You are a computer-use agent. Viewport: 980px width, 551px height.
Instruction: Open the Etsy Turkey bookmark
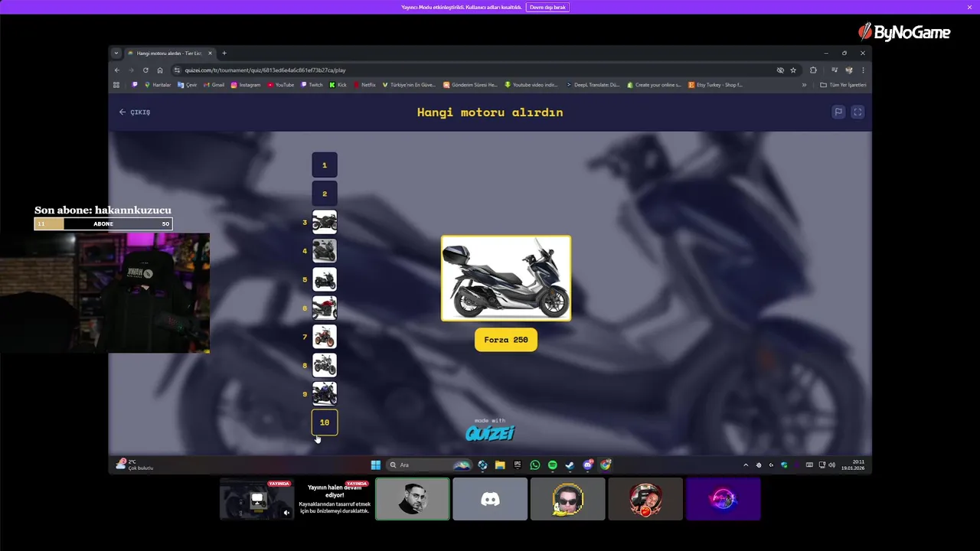coord(716,85)
